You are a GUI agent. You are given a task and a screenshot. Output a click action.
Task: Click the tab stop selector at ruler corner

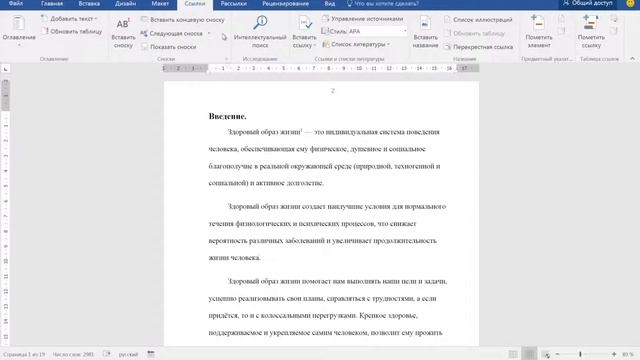pos(6,69)
